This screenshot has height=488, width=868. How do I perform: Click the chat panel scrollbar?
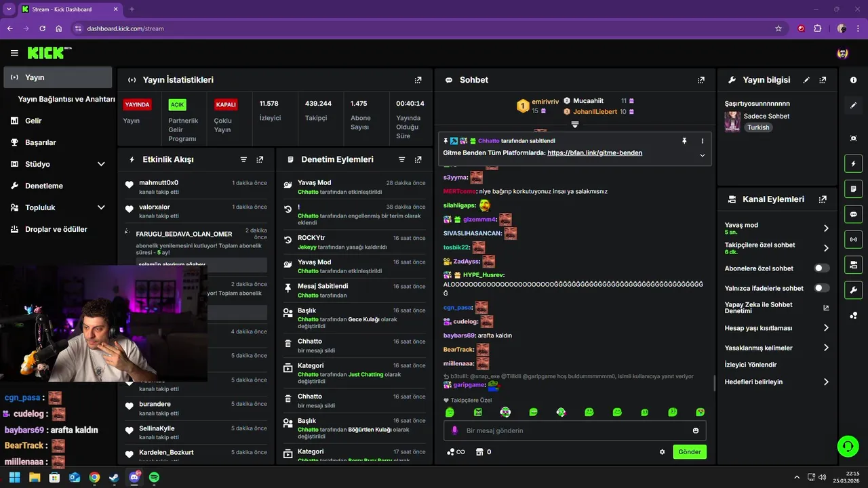coord(714,383)
